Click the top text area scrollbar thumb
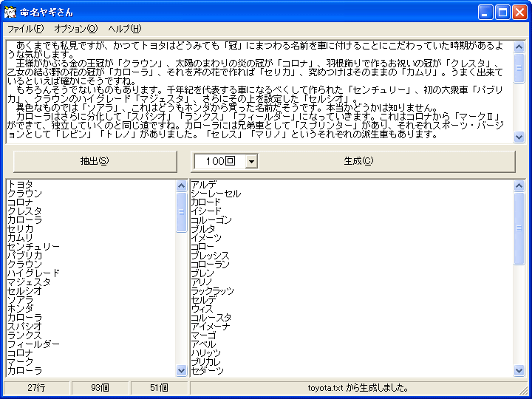This screenshot has width=532, height=399. (x=519, y=68)
